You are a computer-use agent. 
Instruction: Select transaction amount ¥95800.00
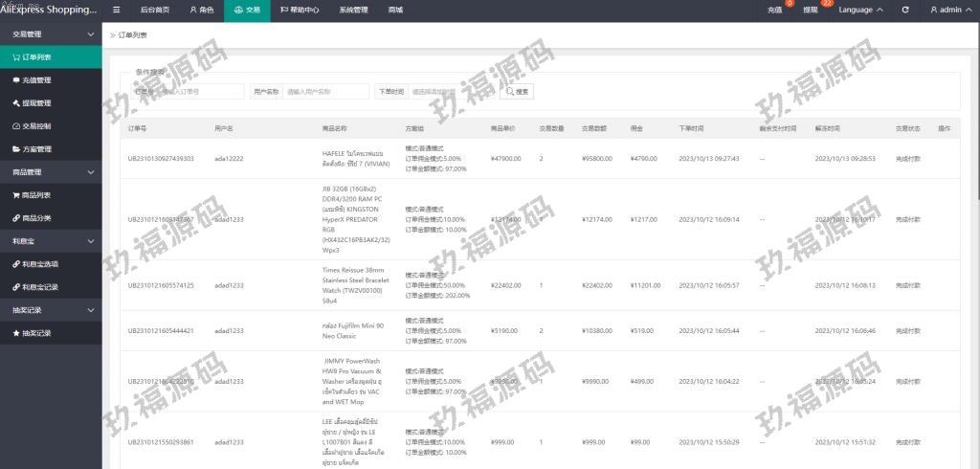coord(597,159)
